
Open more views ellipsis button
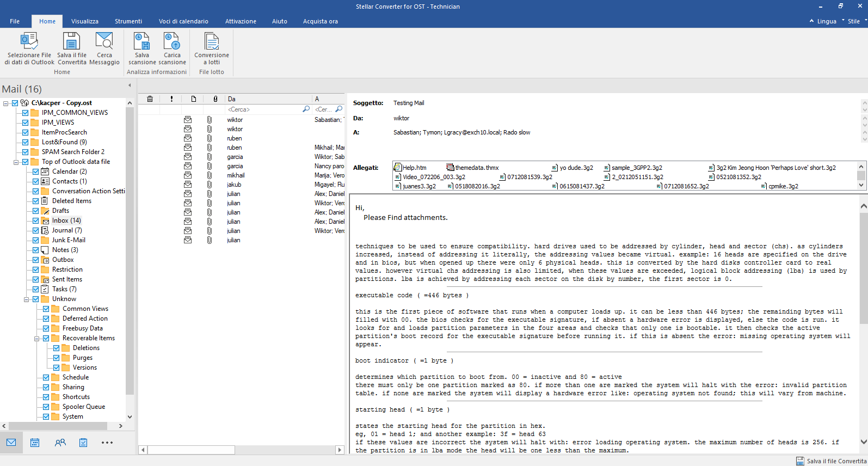(107, 443)
